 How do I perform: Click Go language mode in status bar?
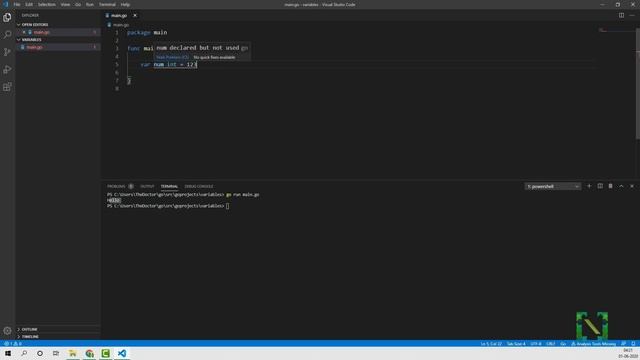[563, 344]
